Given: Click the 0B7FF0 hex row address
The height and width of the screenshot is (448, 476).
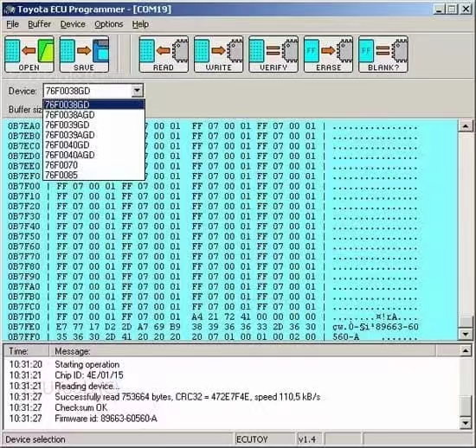Looking at the screenshot, I should [24, 337].
